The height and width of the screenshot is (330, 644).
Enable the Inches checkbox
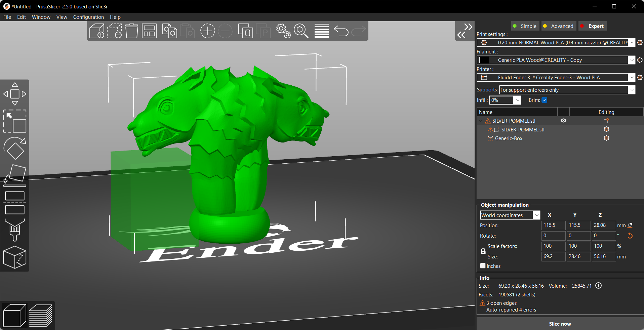tap(483, 266)
